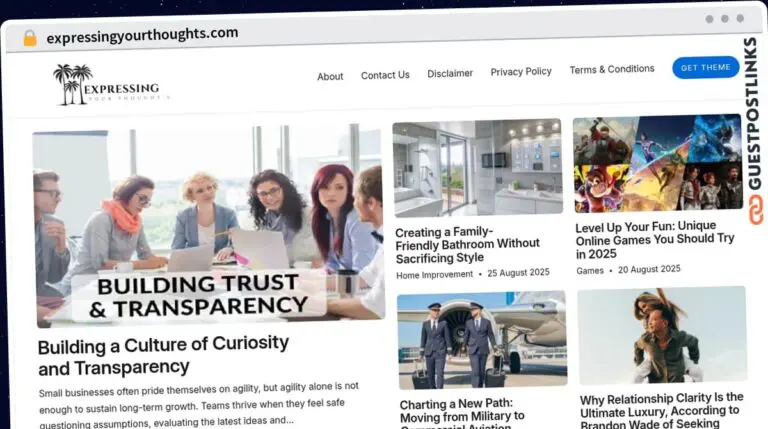Open the About menu item
This screenshot has height=429, width=768.
pos(330,76)
